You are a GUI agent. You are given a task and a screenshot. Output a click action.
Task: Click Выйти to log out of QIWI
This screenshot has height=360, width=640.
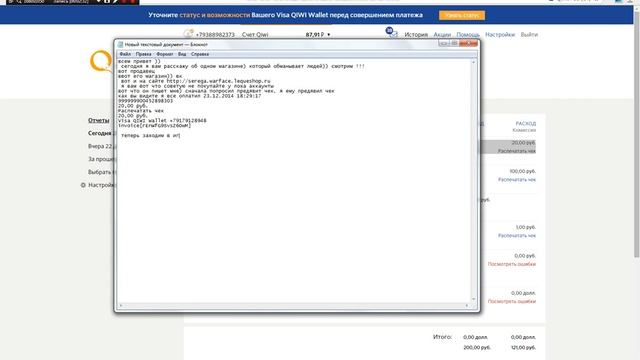[x=529, y=35]
